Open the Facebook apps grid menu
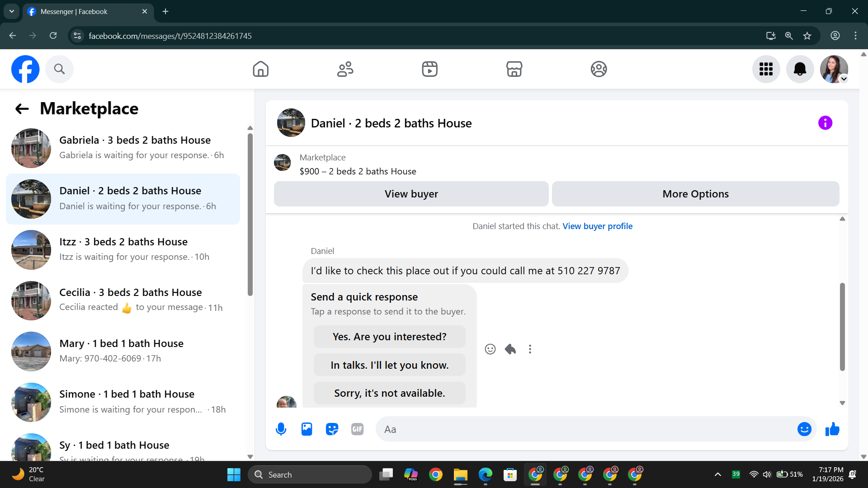Image resolution: width=868 pixels, height=488 pixels. [766, 69]
